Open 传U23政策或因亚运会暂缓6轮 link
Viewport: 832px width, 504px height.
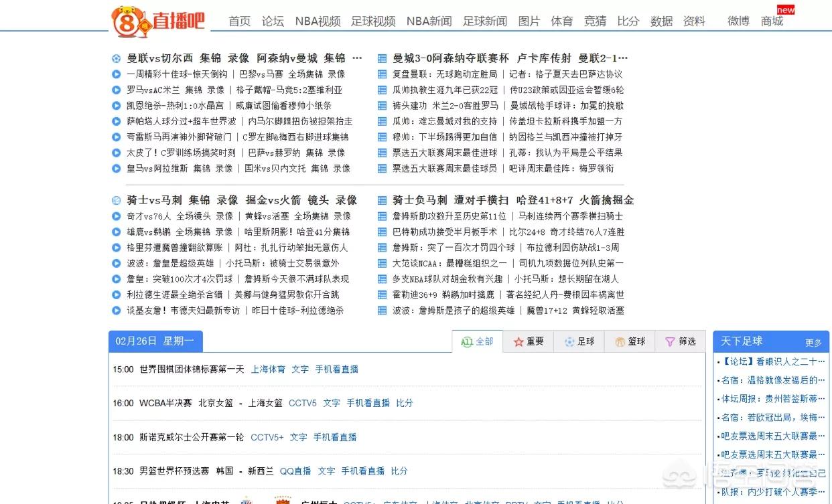coord(567,90)
